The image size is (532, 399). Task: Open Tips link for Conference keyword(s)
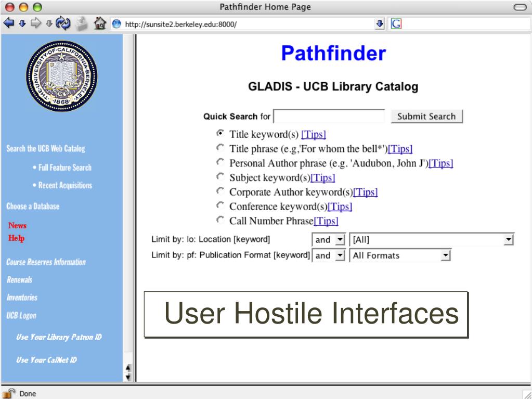[340, 207]
